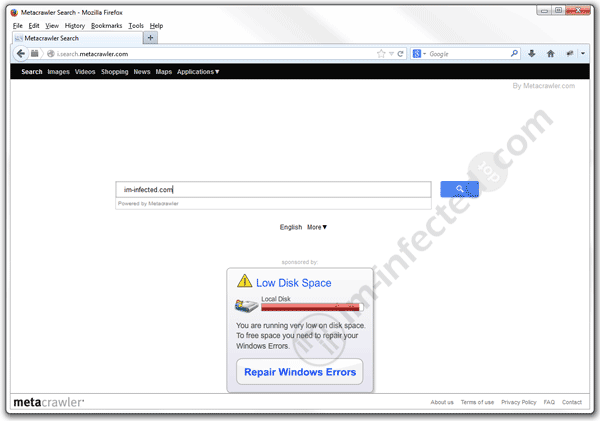Click the browser Back arrow button
The width and height of the screenshot is (600, 421).
(20, 53)
